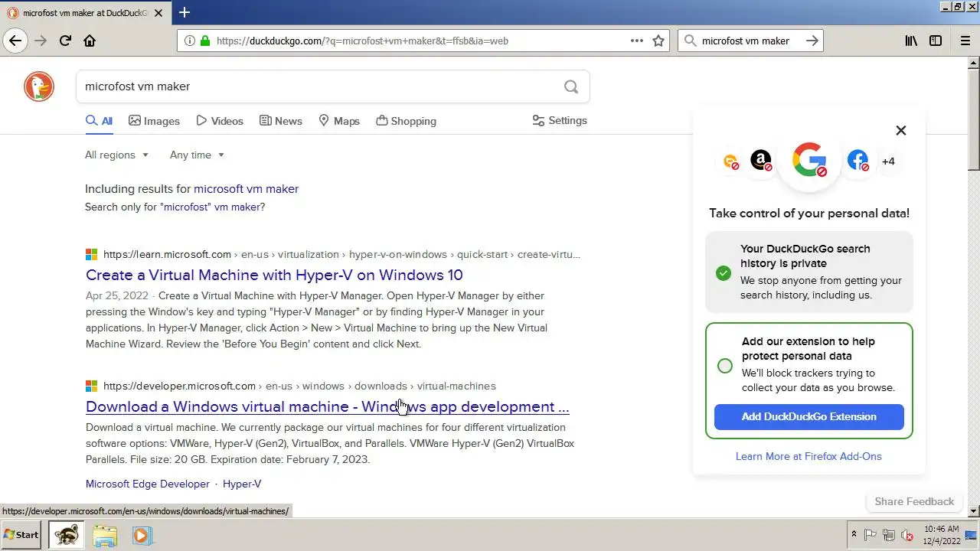Switch to the Videos tab

pos(220,121)
